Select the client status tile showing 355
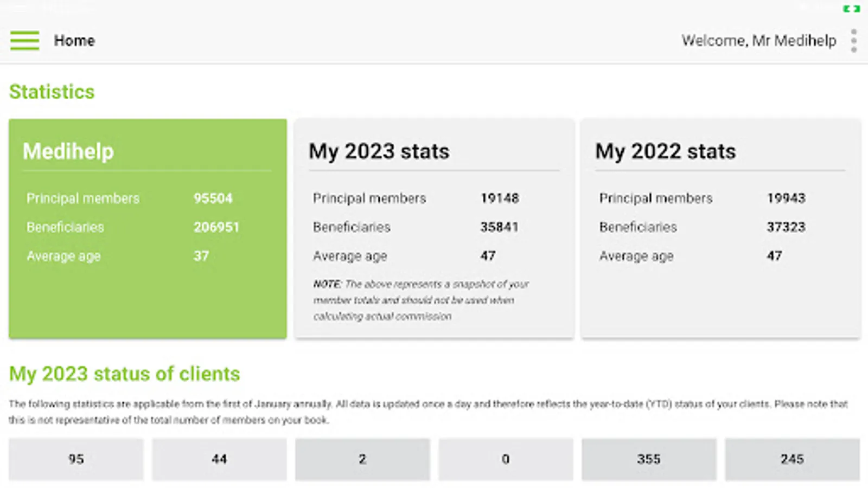 click(x=649, y=459)
